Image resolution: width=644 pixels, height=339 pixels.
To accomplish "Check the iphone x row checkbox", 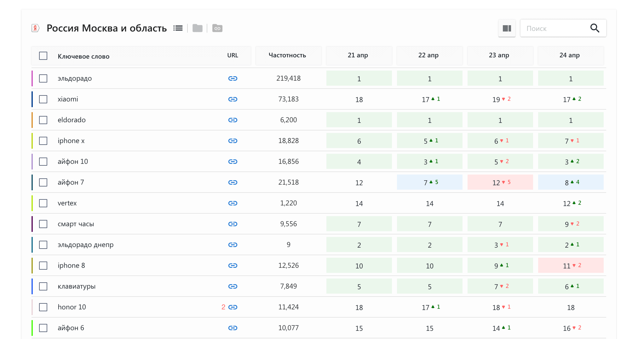I will click(43, 141).
